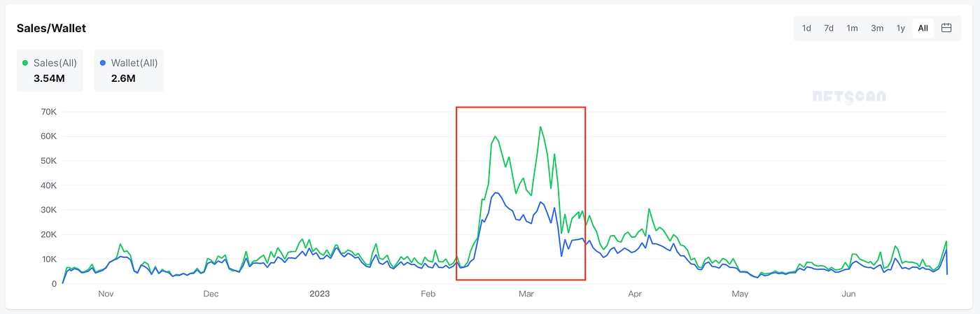Switch to the 1y time range
This screenshot has width=980, height=314.
click(901, 28)
